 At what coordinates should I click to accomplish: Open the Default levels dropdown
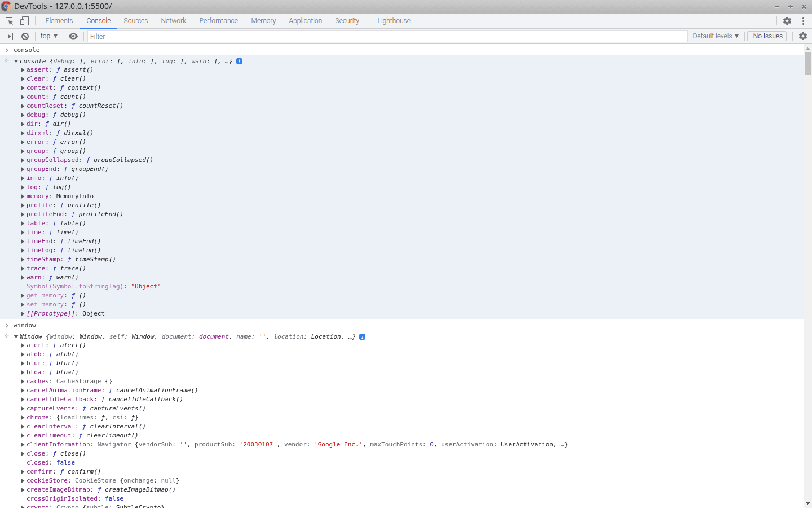tap(715, 36)
